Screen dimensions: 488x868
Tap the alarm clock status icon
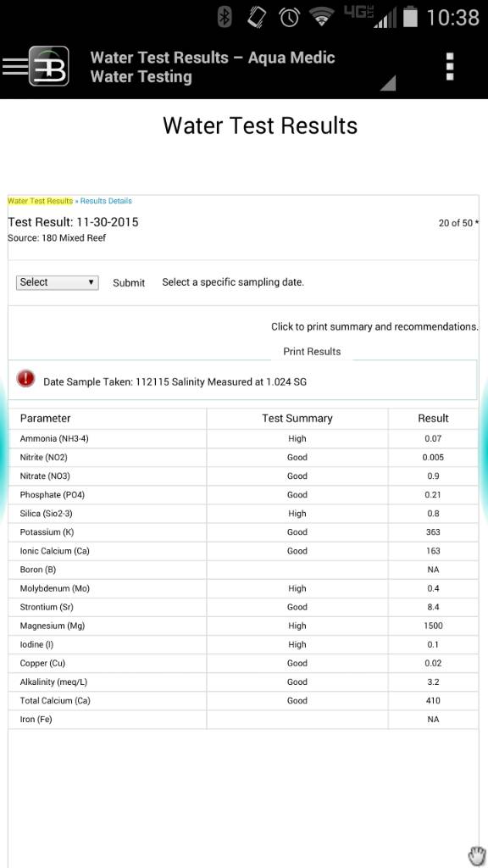[x=290, y=18]
